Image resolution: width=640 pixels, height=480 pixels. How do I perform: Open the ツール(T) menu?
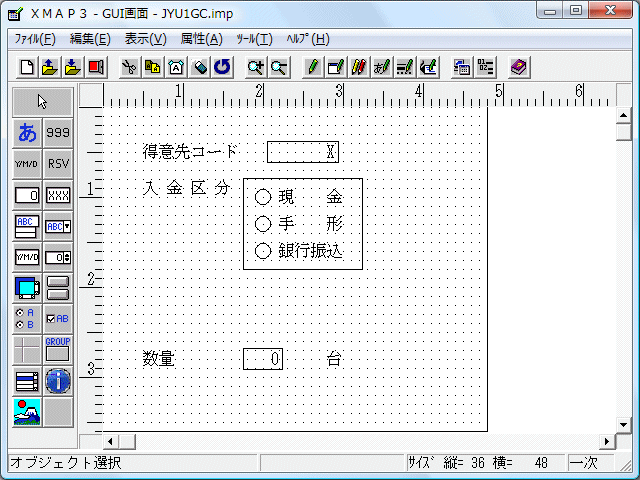click(x=254, y=39)
